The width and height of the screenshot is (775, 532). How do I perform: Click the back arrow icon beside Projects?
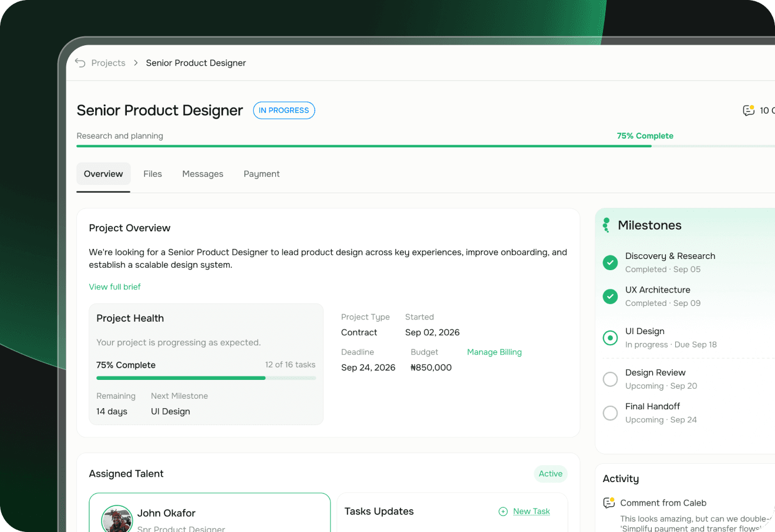pyautogui.click(x=80, y=63)
